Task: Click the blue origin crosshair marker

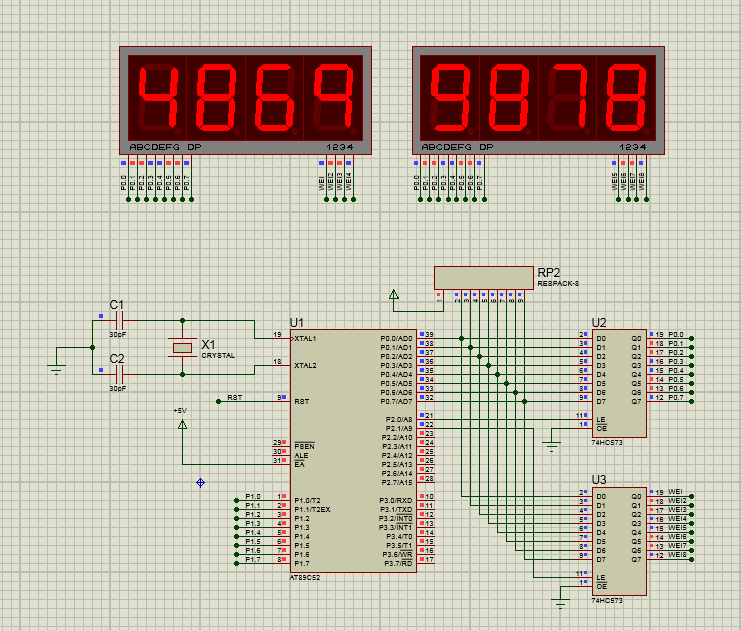Action: [200, 483]
